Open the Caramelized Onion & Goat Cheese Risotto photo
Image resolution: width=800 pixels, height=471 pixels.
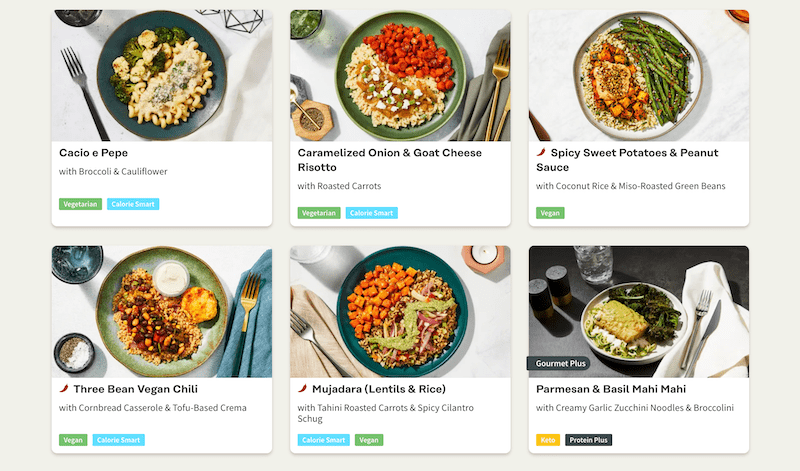coord(400,76)
